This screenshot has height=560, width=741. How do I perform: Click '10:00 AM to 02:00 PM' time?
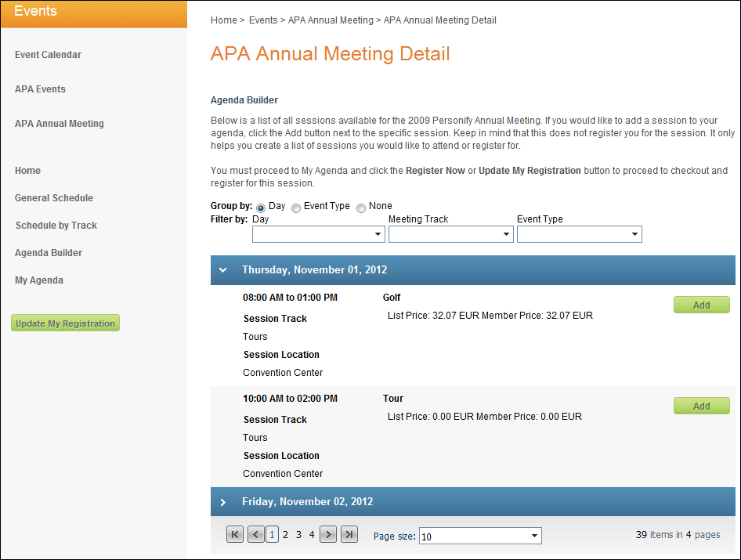tap(290, 399)
